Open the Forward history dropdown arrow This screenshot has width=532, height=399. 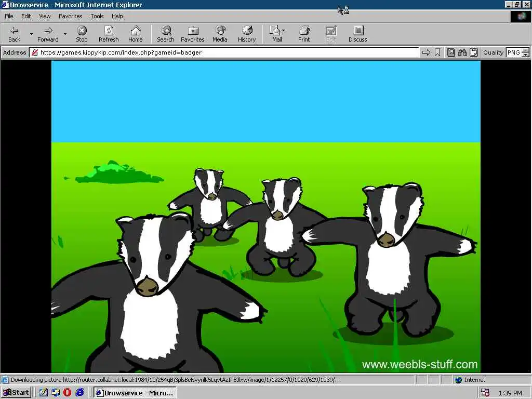pos(65,34)
